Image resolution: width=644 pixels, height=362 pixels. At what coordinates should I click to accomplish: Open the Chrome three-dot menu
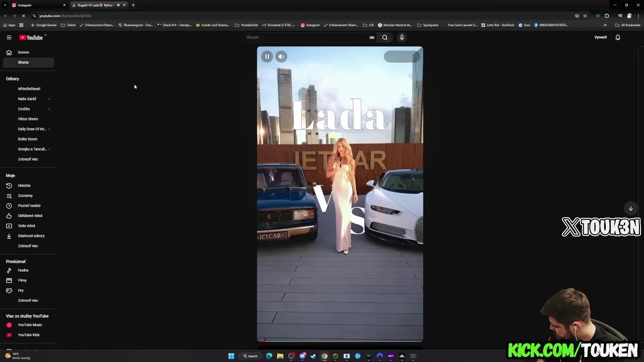coord(638,16)
